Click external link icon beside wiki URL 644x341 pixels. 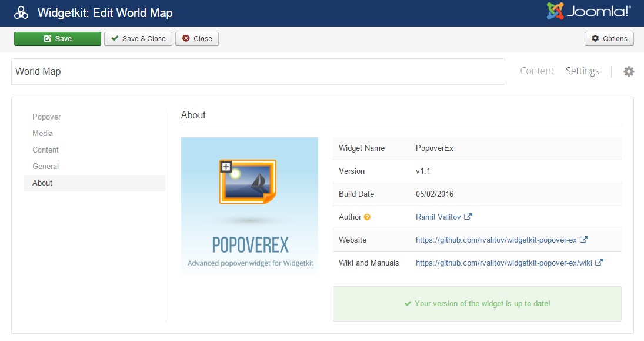(x=599, y=263)
